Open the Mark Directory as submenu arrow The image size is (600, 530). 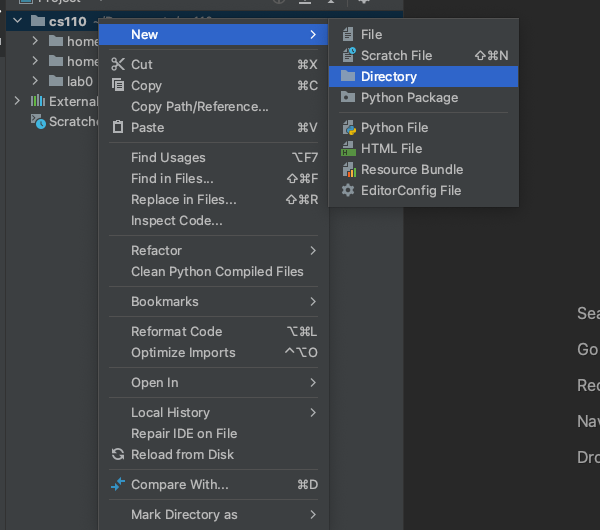click(313, 514)
